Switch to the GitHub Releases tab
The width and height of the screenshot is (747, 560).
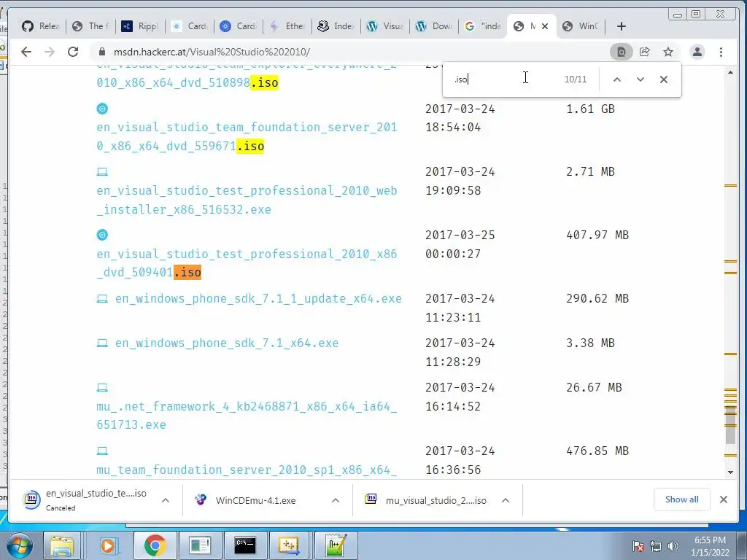click(x=41, y=26)
